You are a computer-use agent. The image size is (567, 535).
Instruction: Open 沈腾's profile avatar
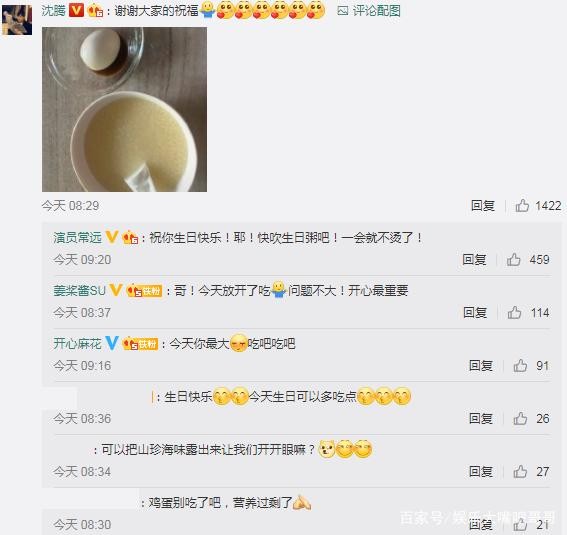[17, 20]
